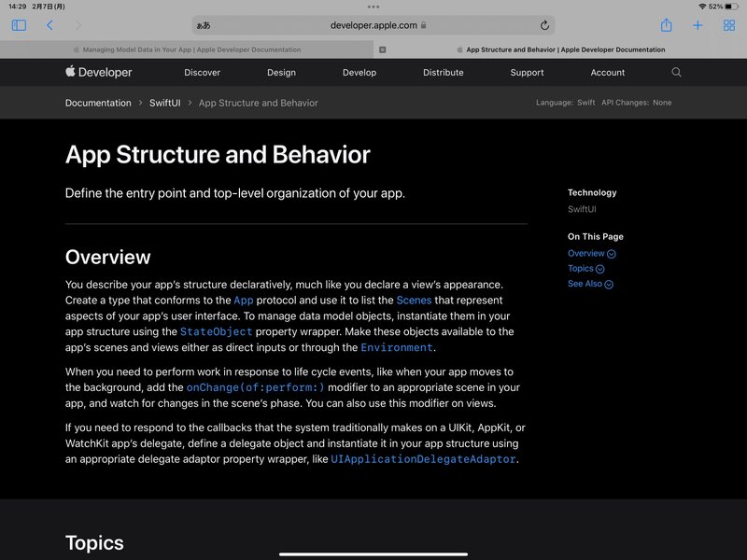Open the Safari sidebar panel
Viewport: 747px width, 560px height.
[x=19, y=25]
